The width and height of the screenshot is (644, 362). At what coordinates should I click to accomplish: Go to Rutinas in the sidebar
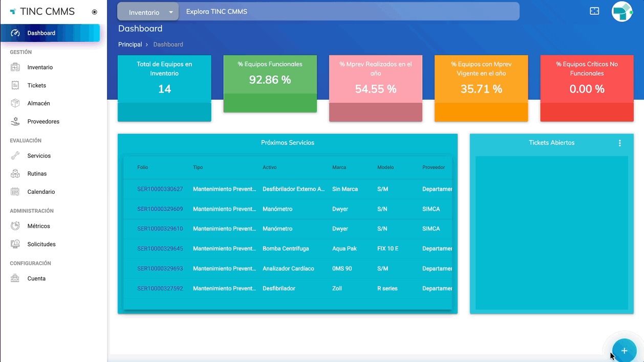point(37,174)
